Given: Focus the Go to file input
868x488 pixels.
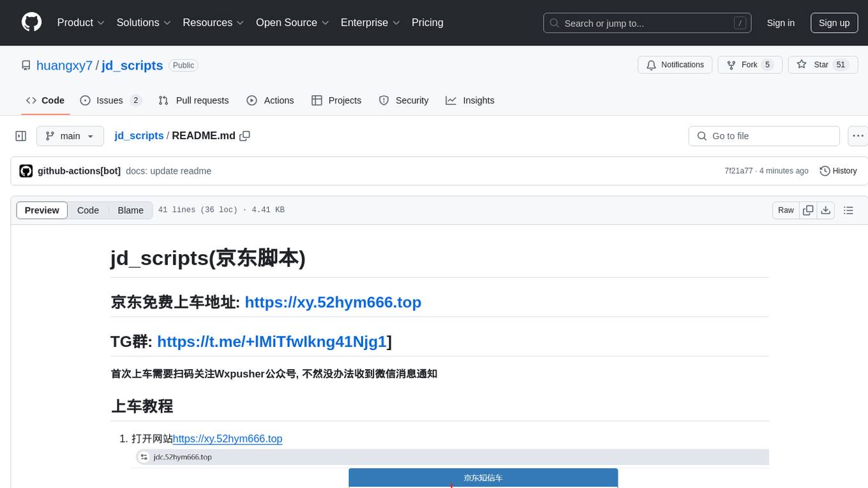Looking at the screenshot, I should [x=764, y=136].
